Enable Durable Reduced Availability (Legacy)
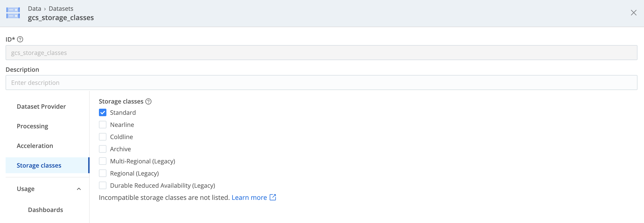Viewport: 644px width, 223px height. [102, 185]
